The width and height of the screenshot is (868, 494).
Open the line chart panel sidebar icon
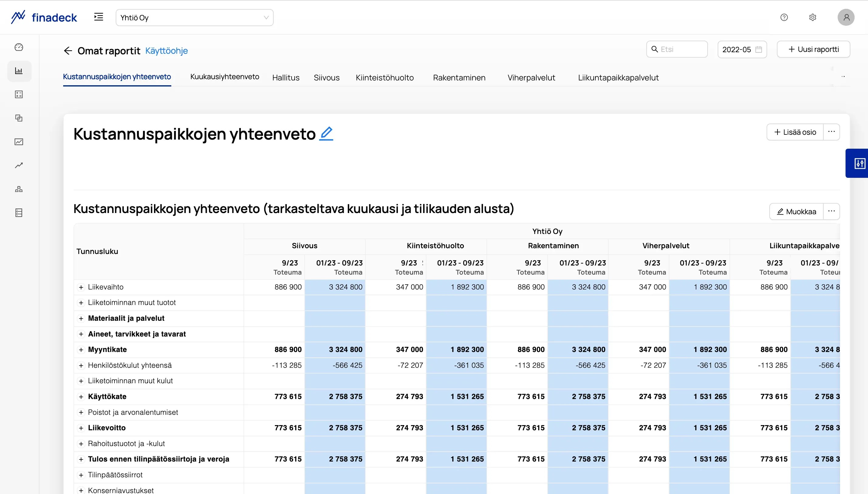pos(19,142)
